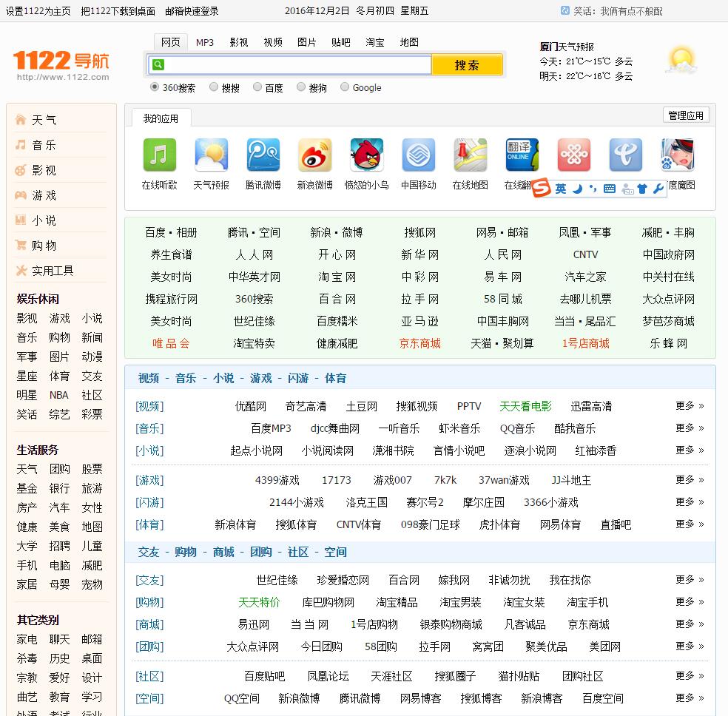Select the 搜搜 search engine radio button
This screenshot has height=716, width=728.
coord(214,87)
